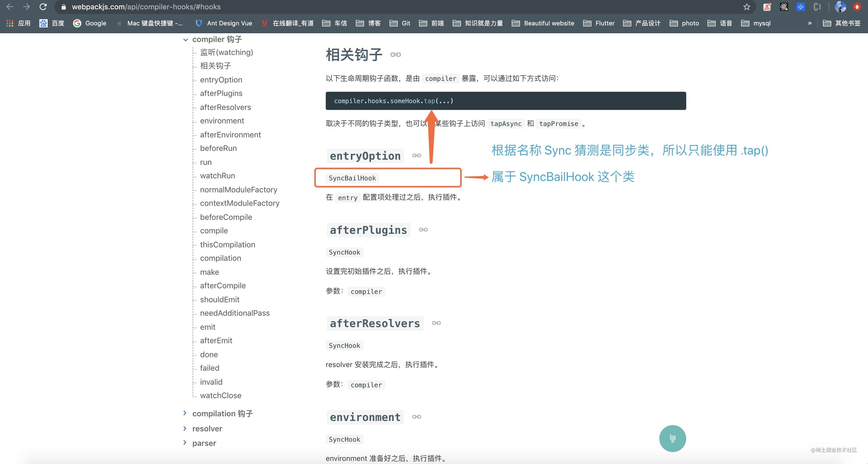Open the 百度 bookmark
Viewport: 868px width, 464px height.
pyautogui.click(x=52, y=23)
